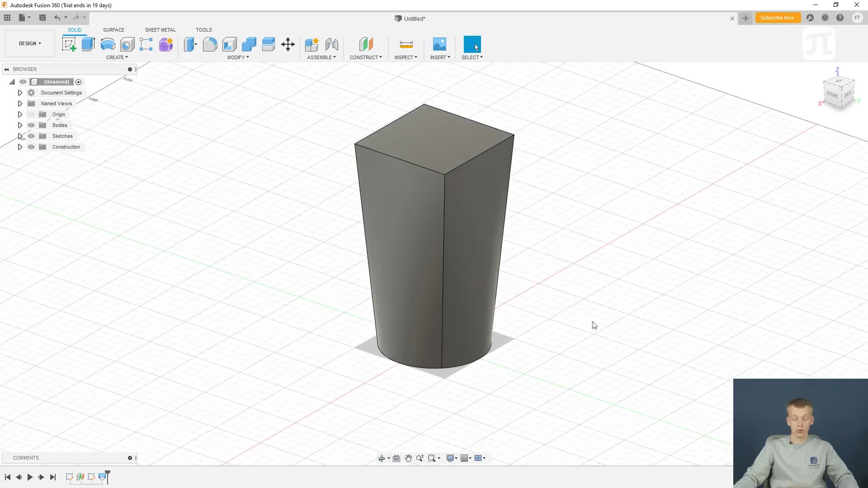Screen dimensions: 868x488
Task: Open the Data Panel grid icon
Action: [x=7, y=18]
